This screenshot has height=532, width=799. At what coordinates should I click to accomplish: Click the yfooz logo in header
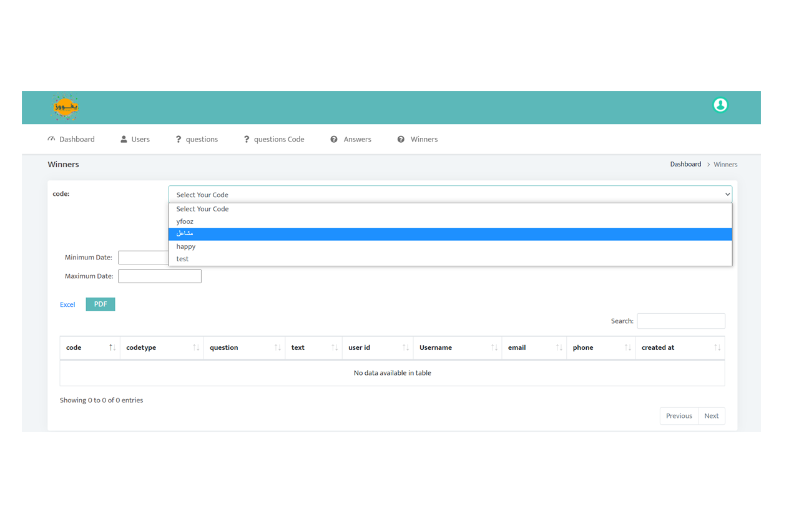click(65, 107)
